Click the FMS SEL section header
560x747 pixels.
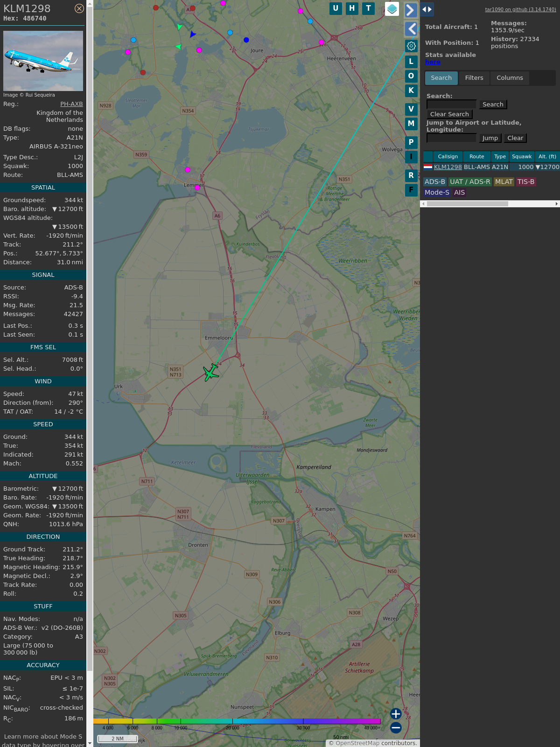43,347
